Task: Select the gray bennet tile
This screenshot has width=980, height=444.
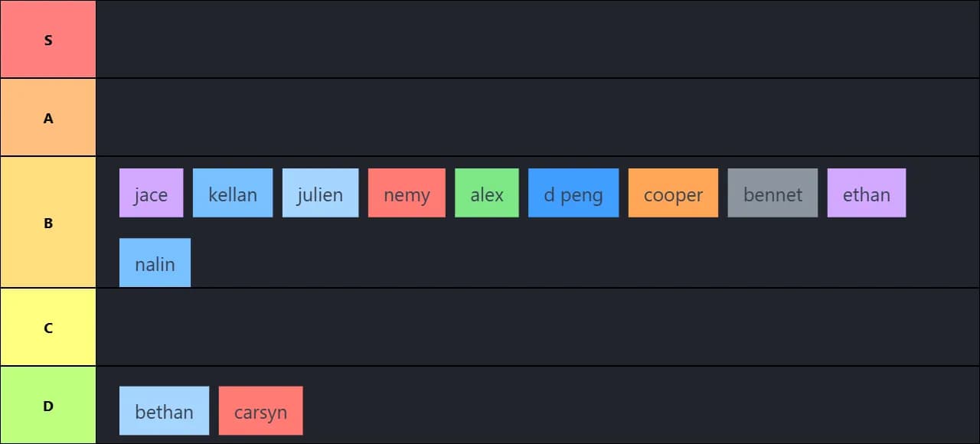Action: click(773, 193)
